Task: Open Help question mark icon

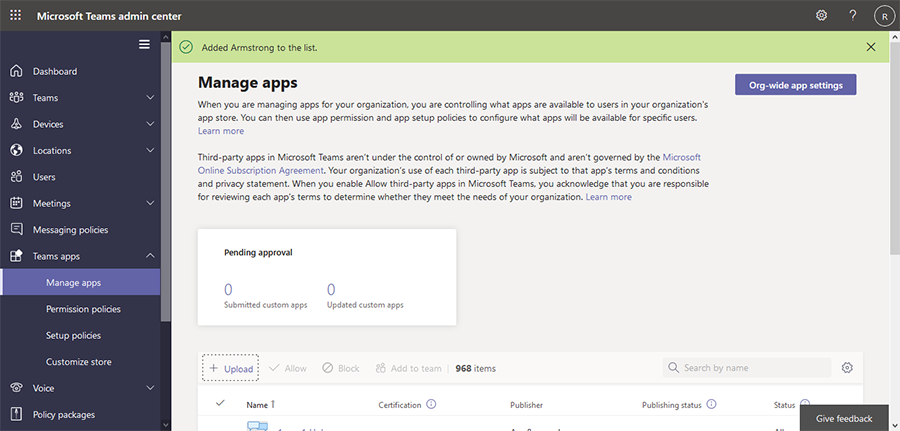Action: 853,15
